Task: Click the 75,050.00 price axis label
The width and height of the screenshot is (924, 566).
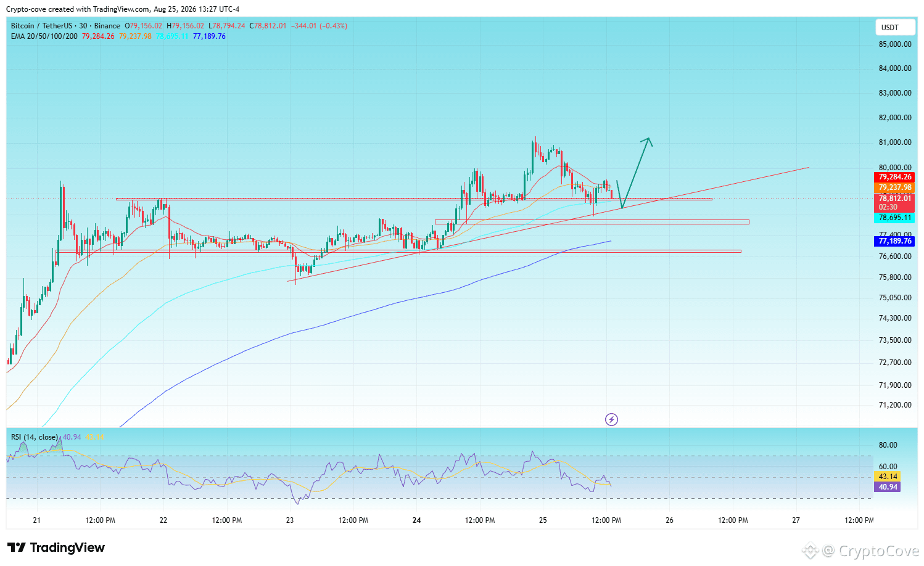Action: click(895, 298)
